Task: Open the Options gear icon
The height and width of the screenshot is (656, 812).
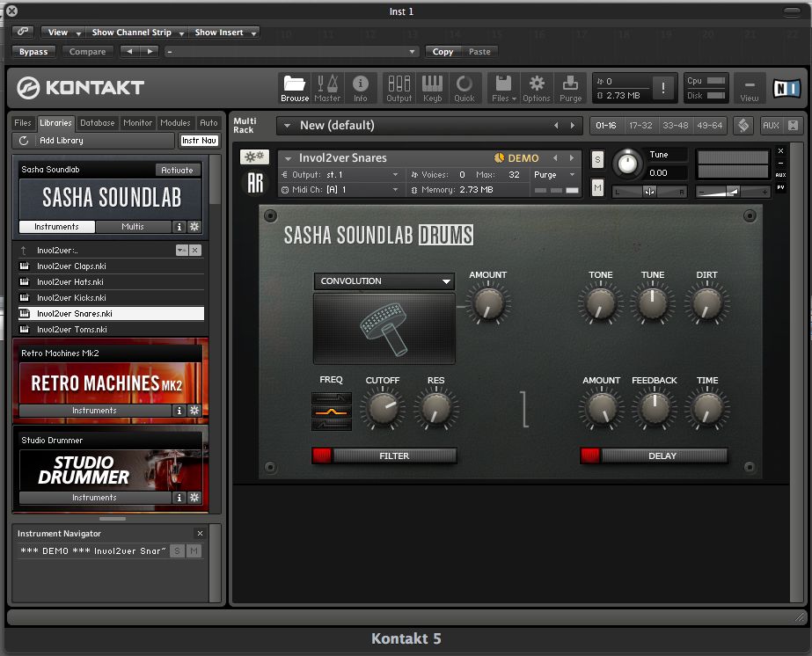Action: [x=537, y=88]
